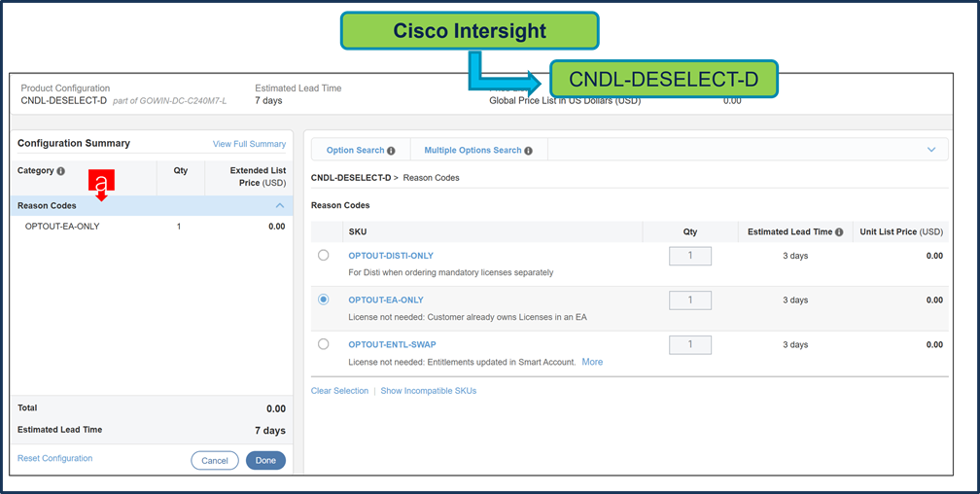The height and width of the screenshot is (494, 980).
Task: Show Incompatible SKUs link
Action: [428, 391]
